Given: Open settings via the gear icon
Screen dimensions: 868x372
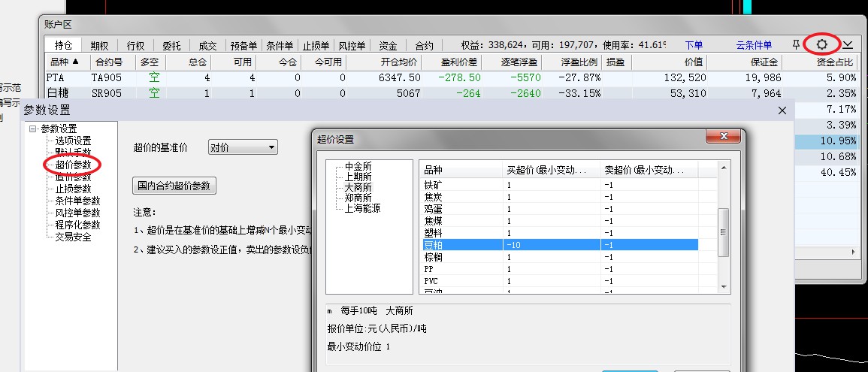Looking at the screenshot, I should [821, 45].
